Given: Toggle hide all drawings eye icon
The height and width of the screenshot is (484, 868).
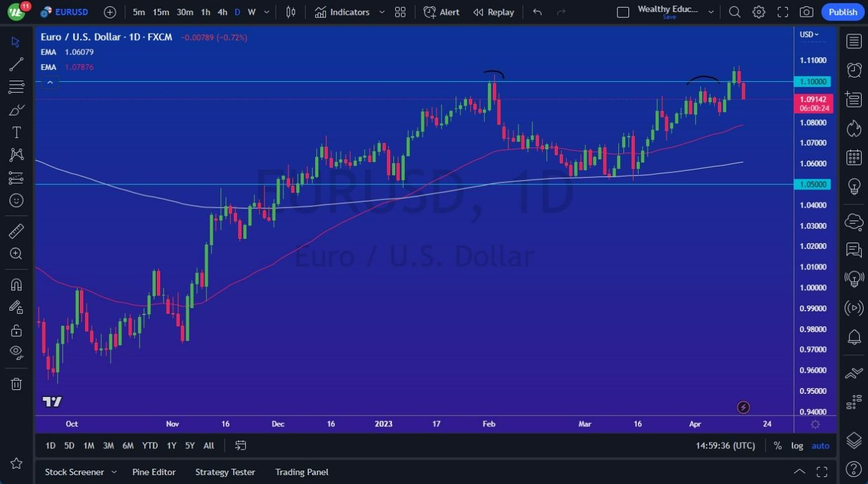Looking at the screenshot, I should tap(16, 352).
